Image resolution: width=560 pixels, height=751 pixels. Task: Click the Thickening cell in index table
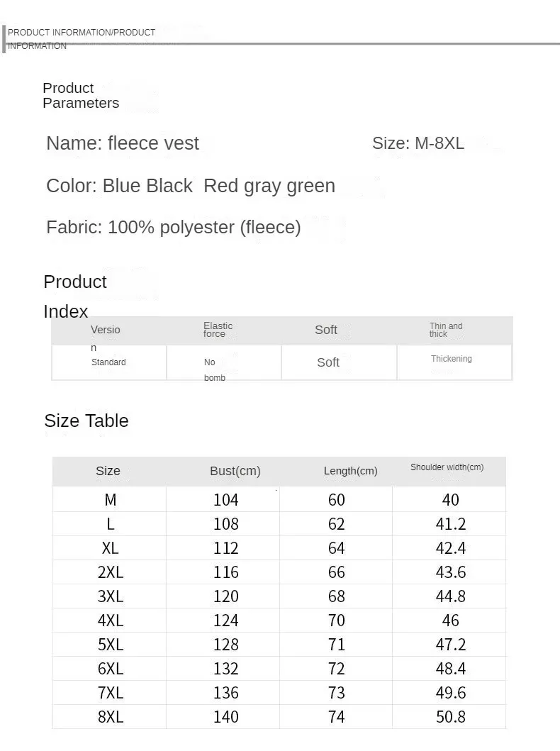click(x=451, y=359)
